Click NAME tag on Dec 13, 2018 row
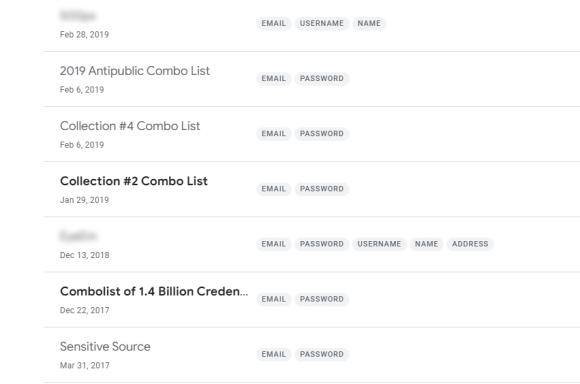 pos(426,244)
